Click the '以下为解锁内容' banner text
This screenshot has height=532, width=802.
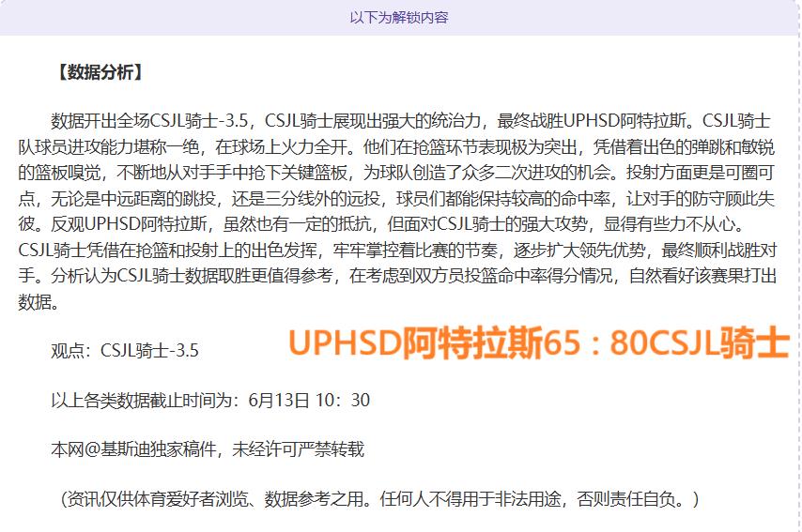click(x=399, y=18)
